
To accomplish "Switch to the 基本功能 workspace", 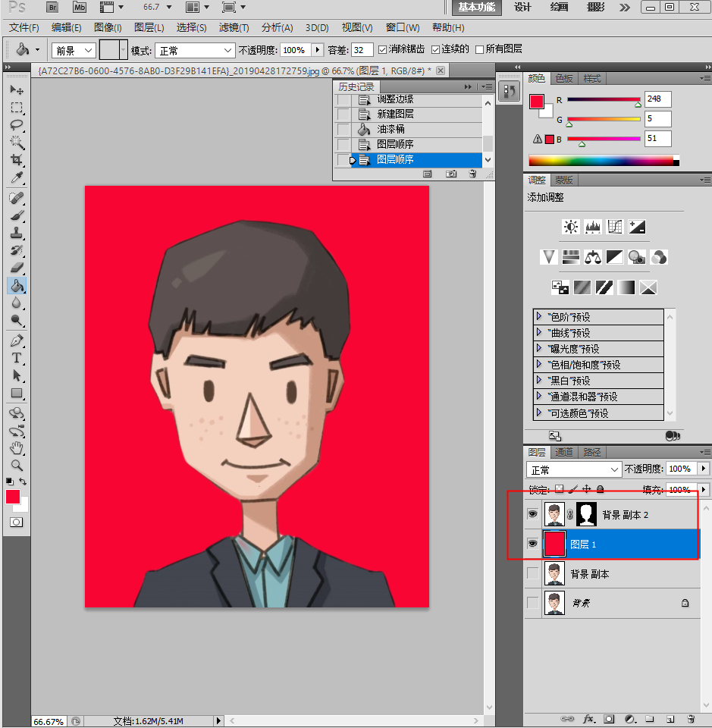I will click(x=477, y=8).
